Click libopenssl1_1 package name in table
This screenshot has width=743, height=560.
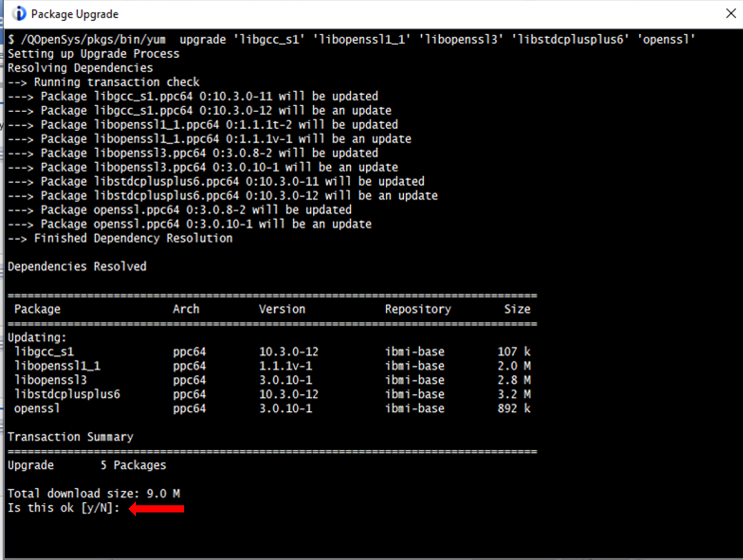point(57,366)
